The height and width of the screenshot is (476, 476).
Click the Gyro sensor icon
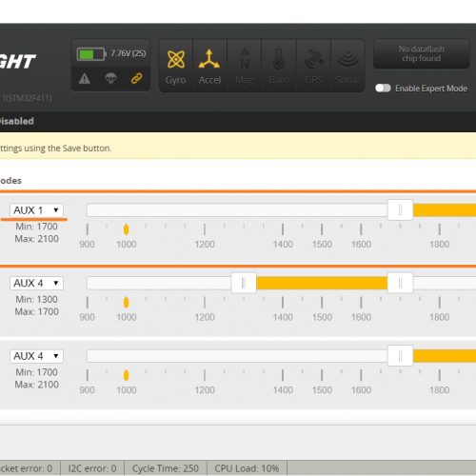[x=176, y=66]
